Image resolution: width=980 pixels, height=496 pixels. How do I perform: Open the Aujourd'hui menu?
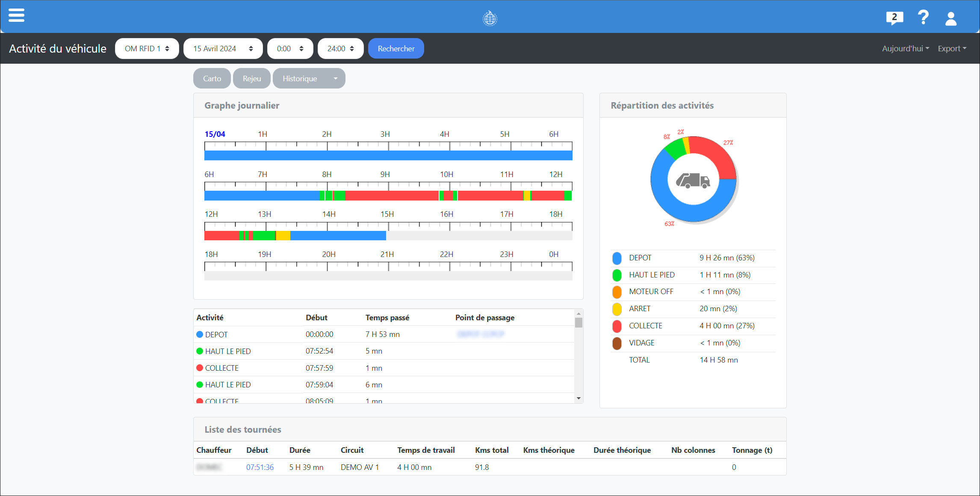pos(905,49)
